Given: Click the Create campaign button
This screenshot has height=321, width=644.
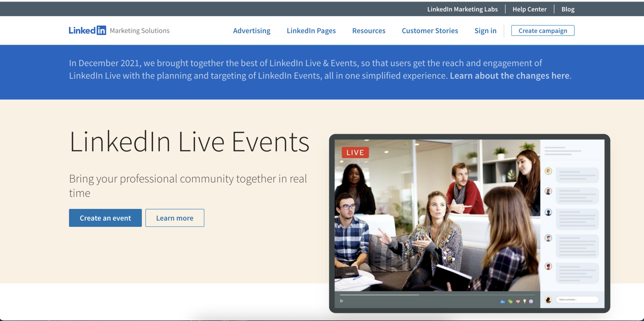Looking at the screenshot, I should pyautogui.click(x=543, y=31).
